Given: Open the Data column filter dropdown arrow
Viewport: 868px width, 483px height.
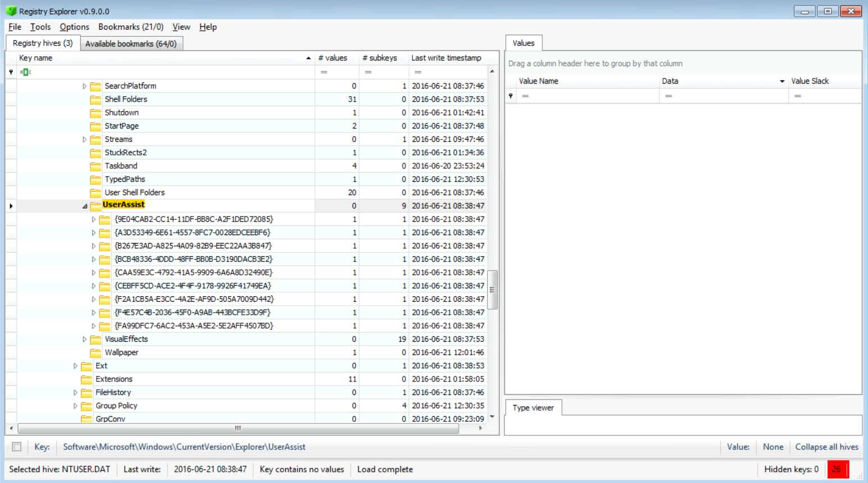Looking at the screenshot, I should [782, 81].
